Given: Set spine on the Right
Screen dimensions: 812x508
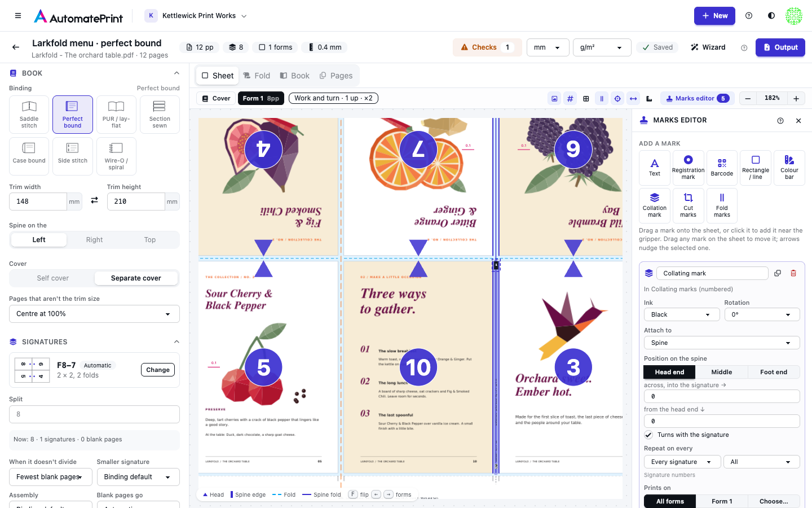Looking at the screenshot, I should click(x=95, y=240).
